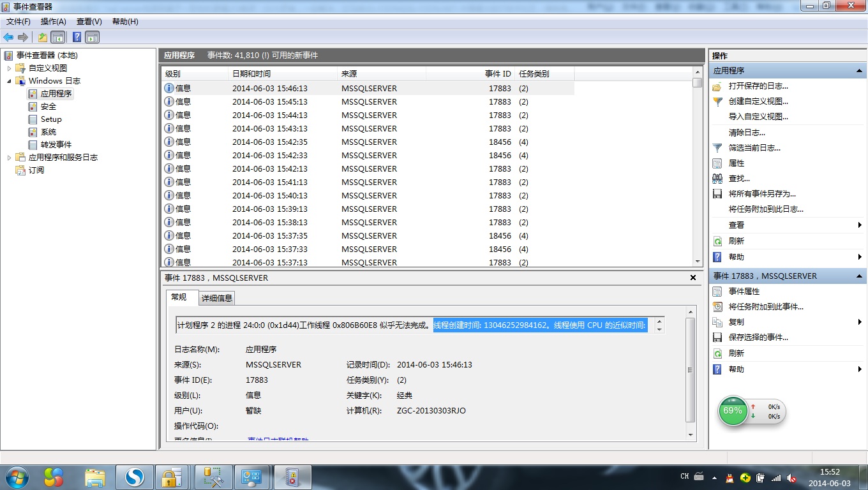The width and height of the screenshot is (868, 490).
Task: Click 刷新 icon under 事件 17883 section
Action: 717,353
